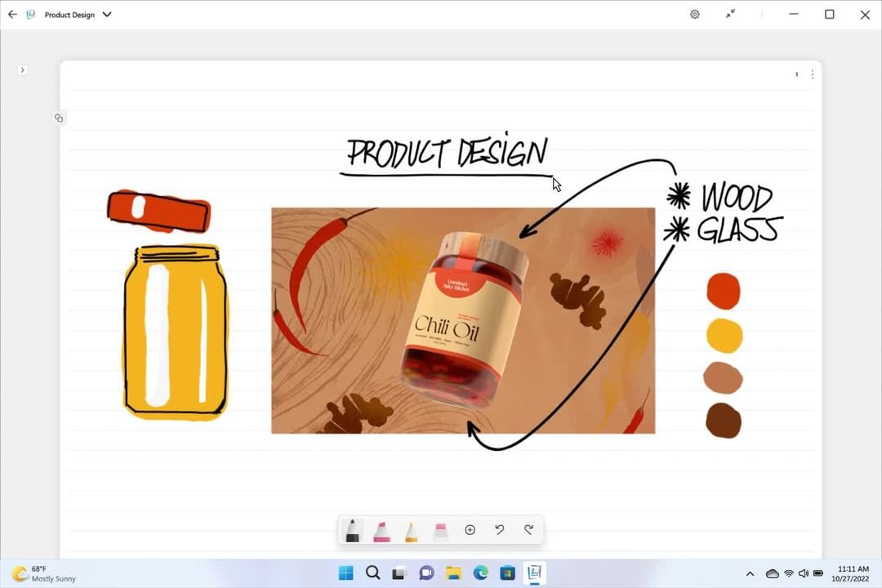
Task: Redo the last undone action
Action: [x=528, y=530]
